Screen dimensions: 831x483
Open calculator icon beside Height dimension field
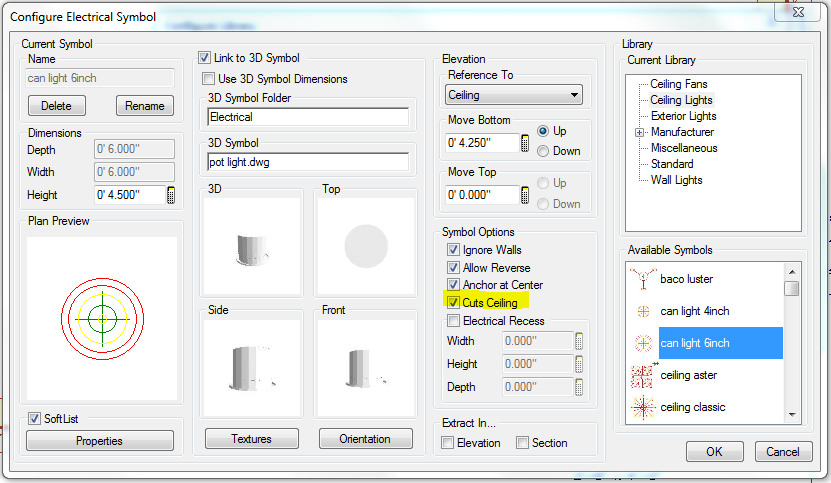(x=171, y=195)
